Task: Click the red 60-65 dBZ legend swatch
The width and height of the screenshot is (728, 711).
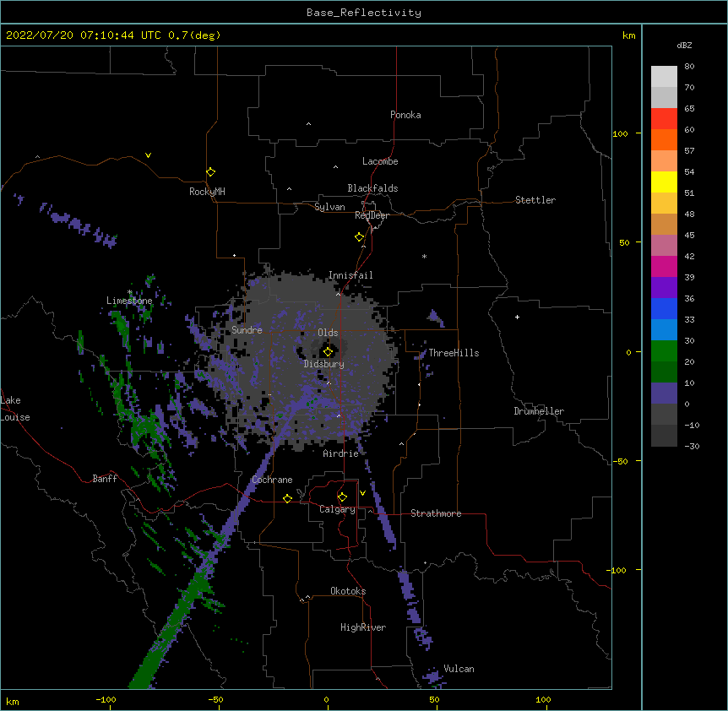Action: (664, 118)
